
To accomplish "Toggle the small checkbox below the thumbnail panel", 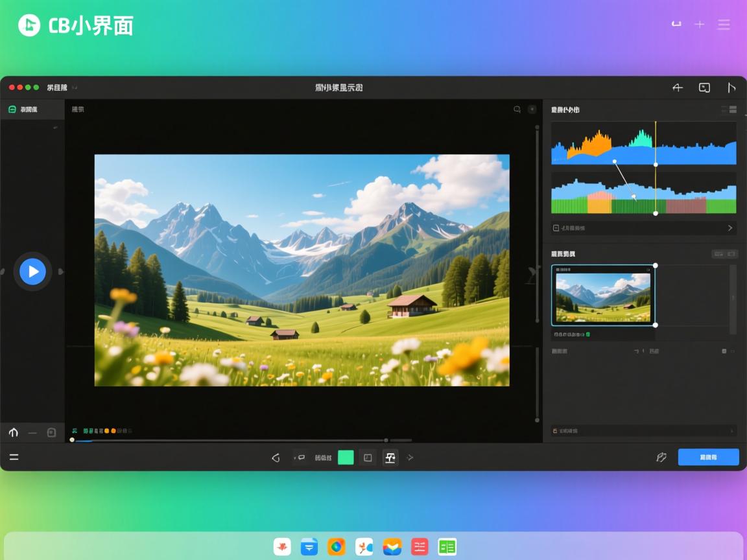I will 724,351.
